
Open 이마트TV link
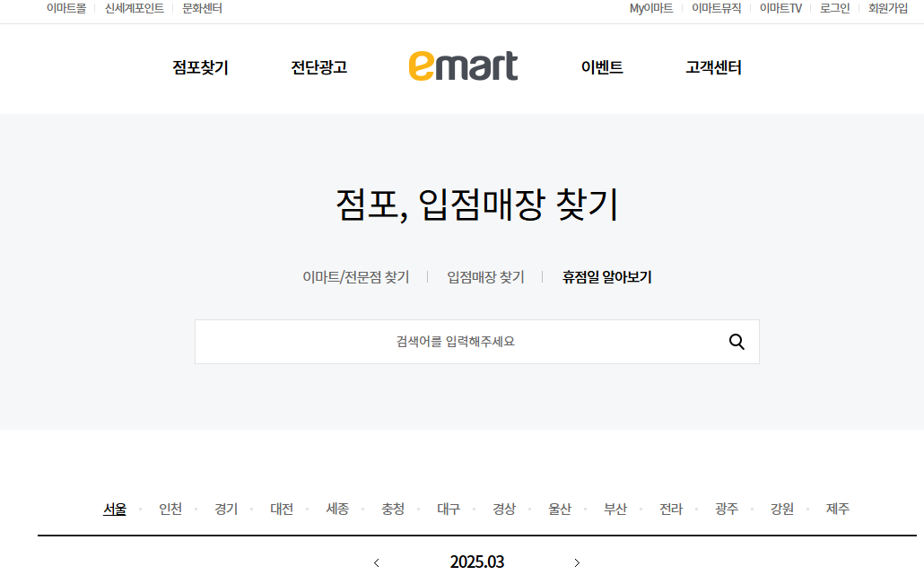click(780, 8)
